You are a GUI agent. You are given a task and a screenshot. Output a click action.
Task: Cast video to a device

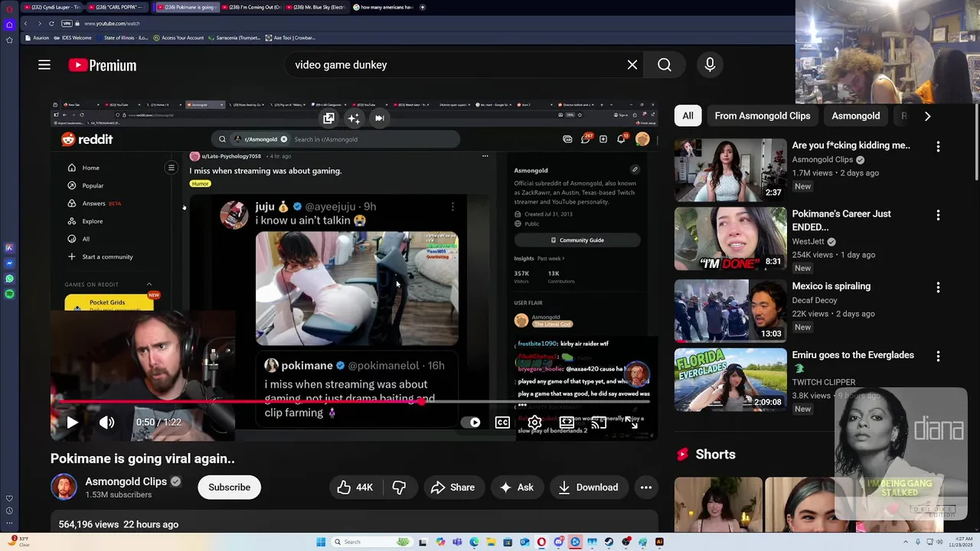(x=599, y=422)
